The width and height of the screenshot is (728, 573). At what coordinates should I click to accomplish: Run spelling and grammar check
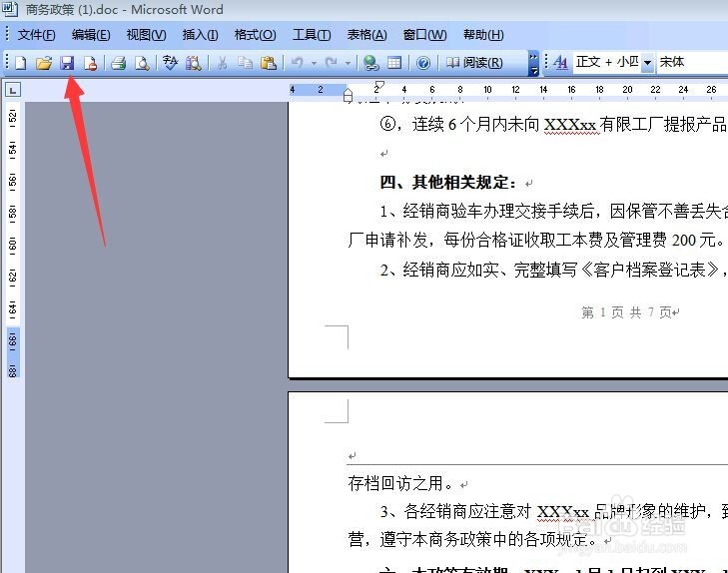pos(171,63)
